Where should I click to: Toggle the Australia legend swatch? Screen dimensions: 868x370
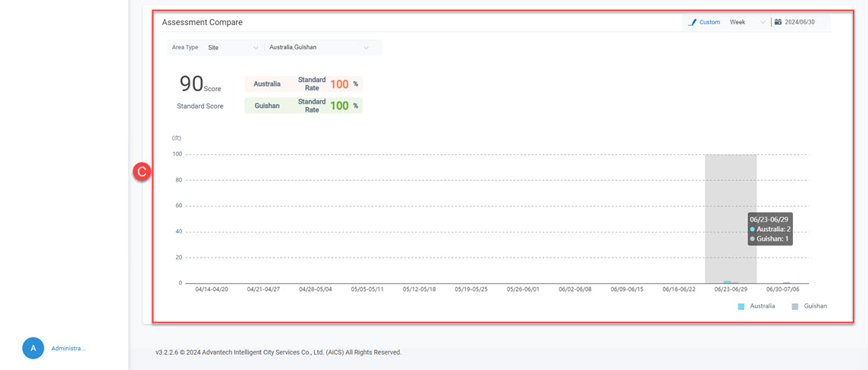(741, 306)
